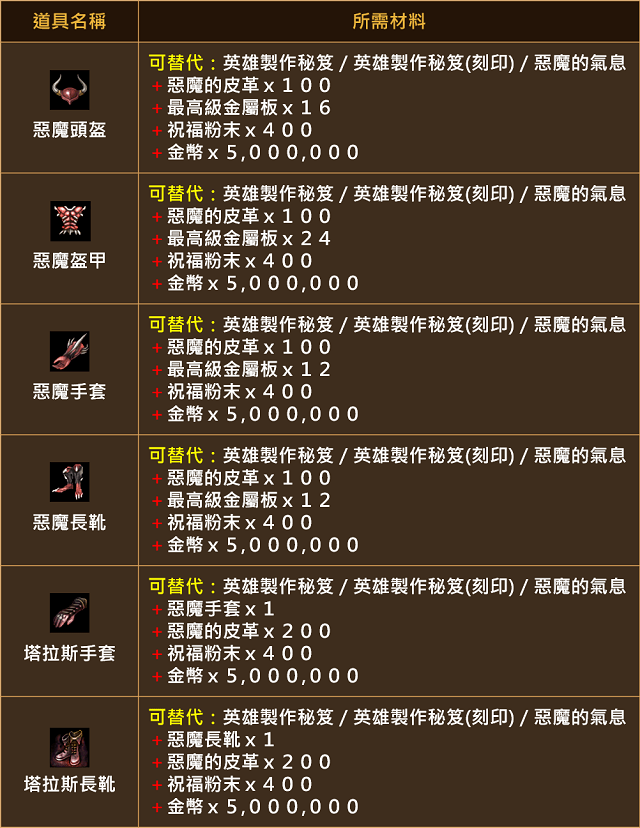Select the 塔拉斯長靴 name text
The height and width of the screenshot is (828, 640).
point(70,784)
